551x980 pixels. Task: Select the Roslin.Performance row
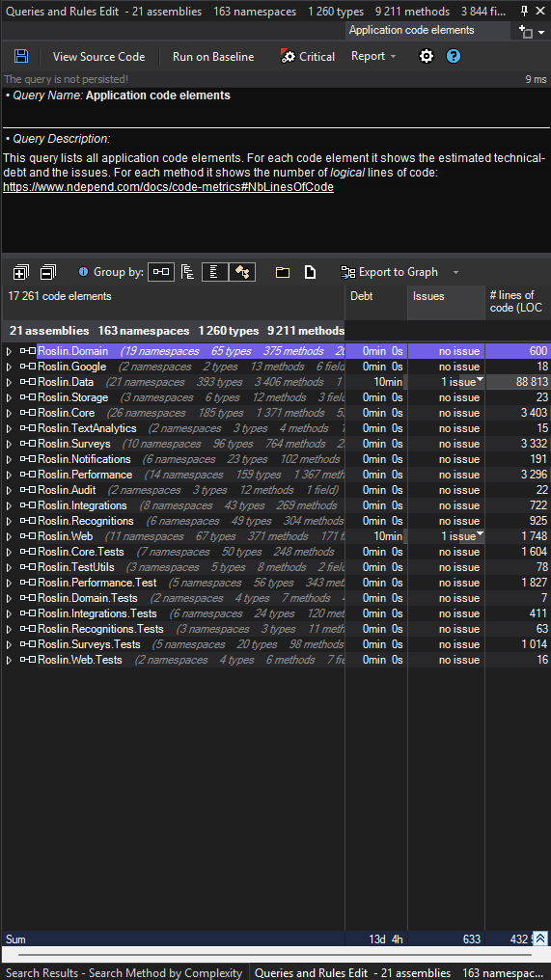click(275, 475)
